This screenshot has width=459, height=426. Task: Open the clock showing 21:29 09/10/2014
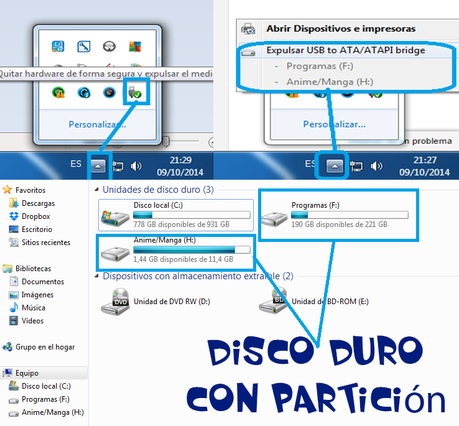(180, 166)
